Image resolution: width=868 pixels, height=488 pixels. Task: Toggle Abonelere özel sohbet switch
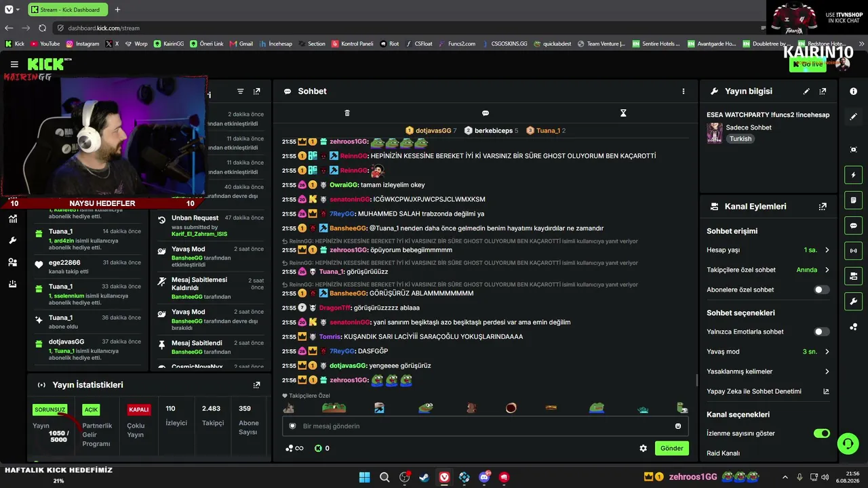tap(821, 290)
